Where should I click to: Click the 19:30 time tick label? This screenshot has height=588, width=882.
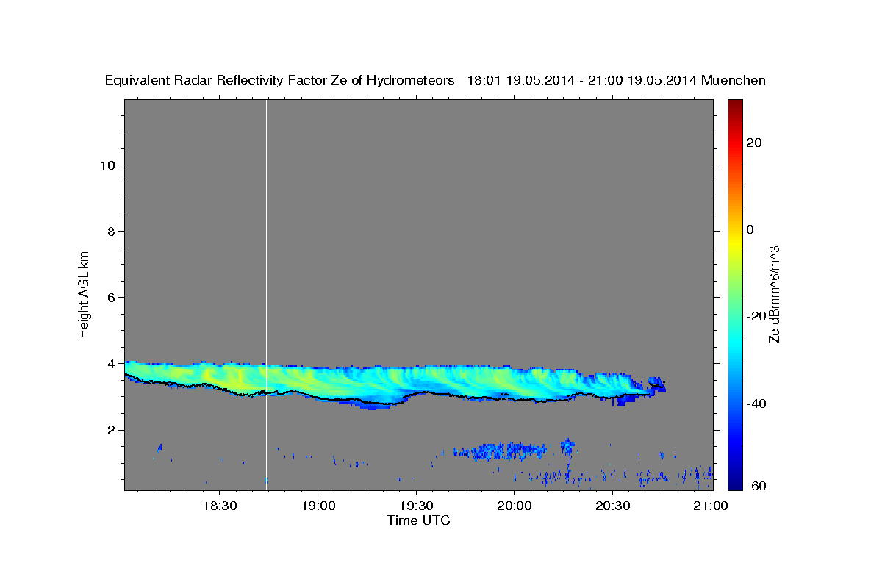point(416,506)
